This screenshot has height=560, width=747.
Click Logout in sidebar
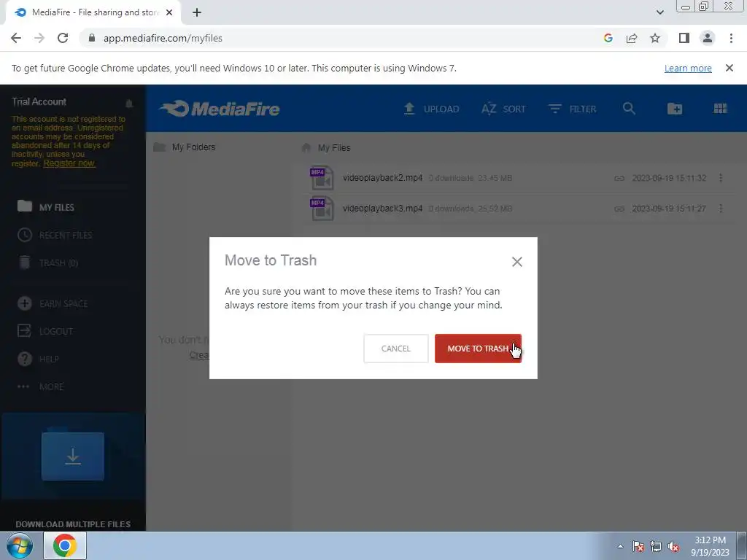(x=45, y=332)
